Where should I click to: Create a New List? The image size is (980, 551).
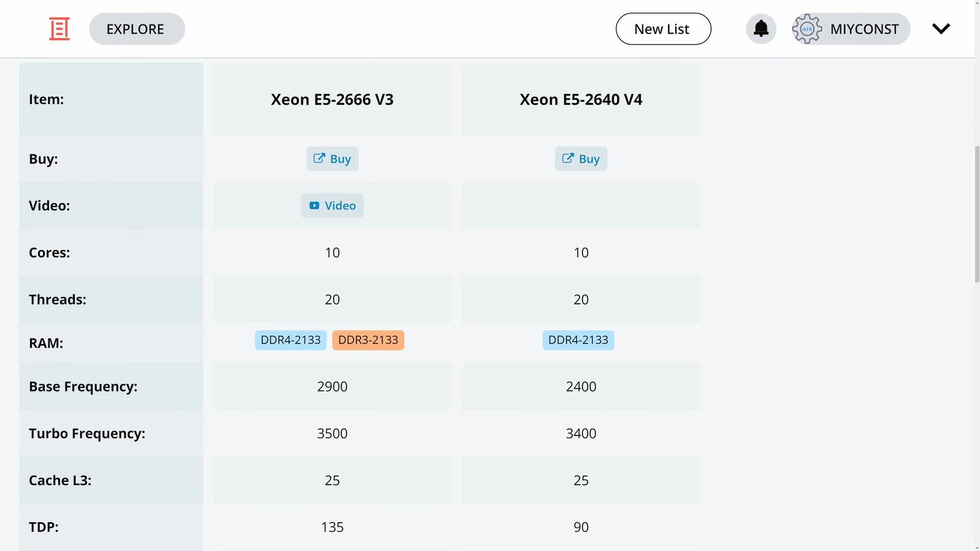point(663,29)
